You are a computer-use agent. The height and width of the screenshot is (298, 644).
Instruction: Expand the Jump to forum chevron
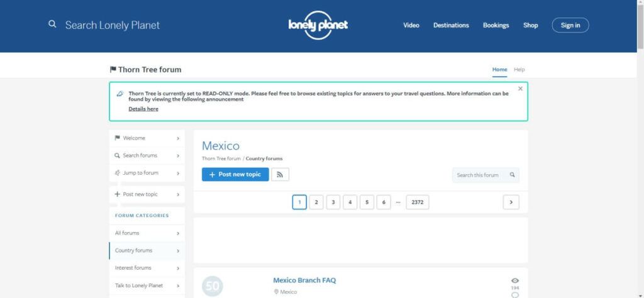(x=178, y=174)
